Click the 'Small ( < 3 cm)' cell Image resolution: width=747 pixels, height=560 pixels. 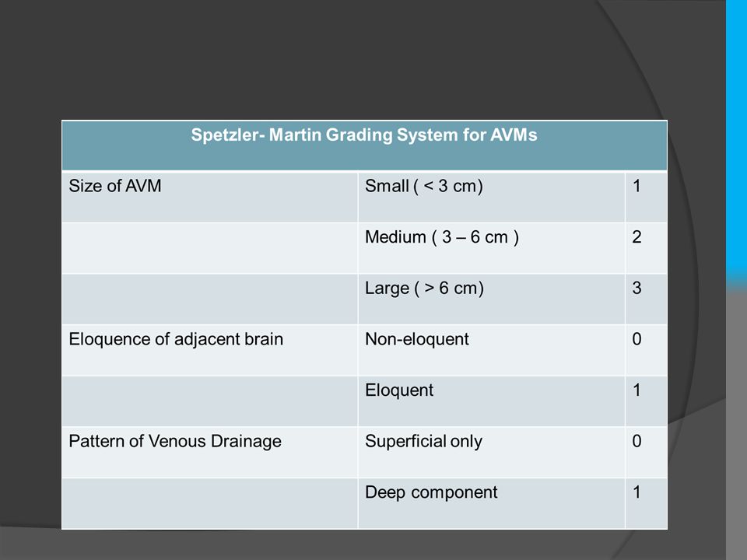point(491,197)
